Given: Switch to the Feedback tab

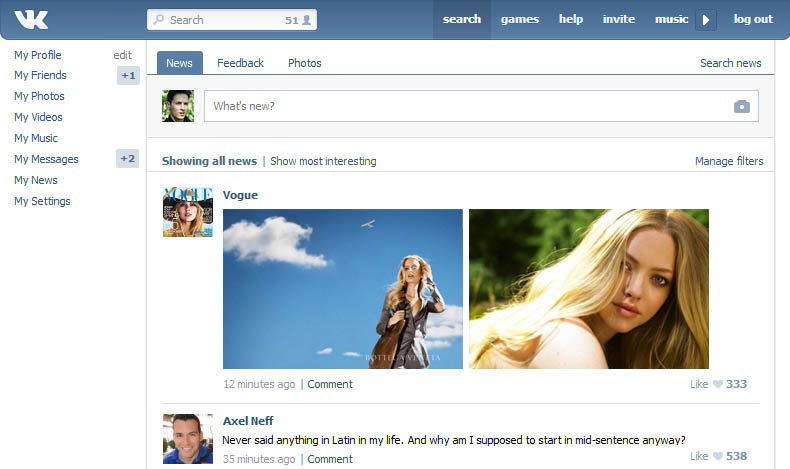Looking at the screenshot, I should pos(240,63).
